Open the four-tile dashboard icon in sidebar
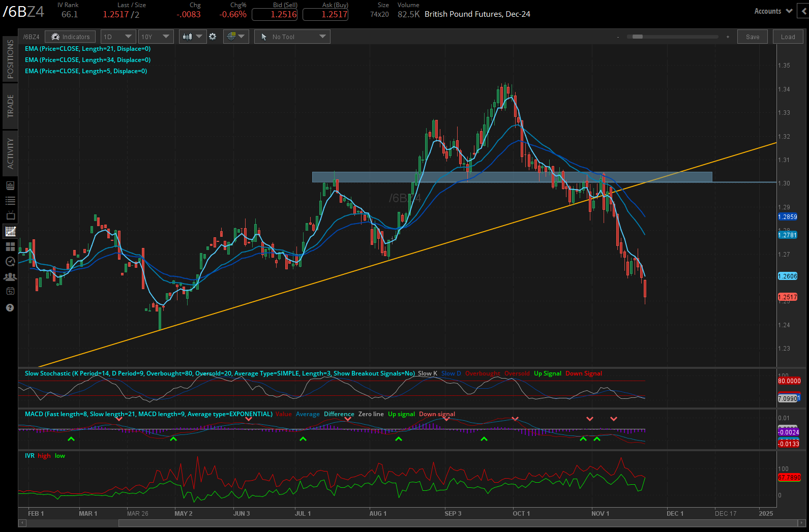The image size is (809, 532). (10, 247)
